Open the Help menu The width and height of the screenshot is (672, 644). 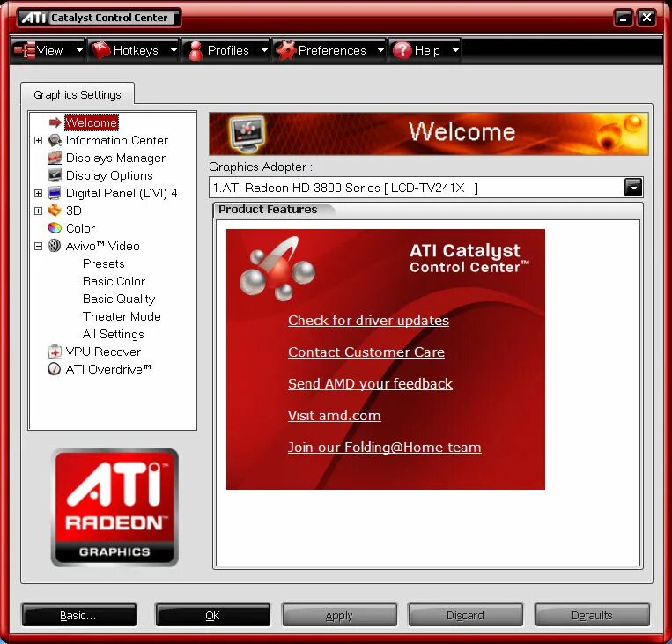[425, 50]
